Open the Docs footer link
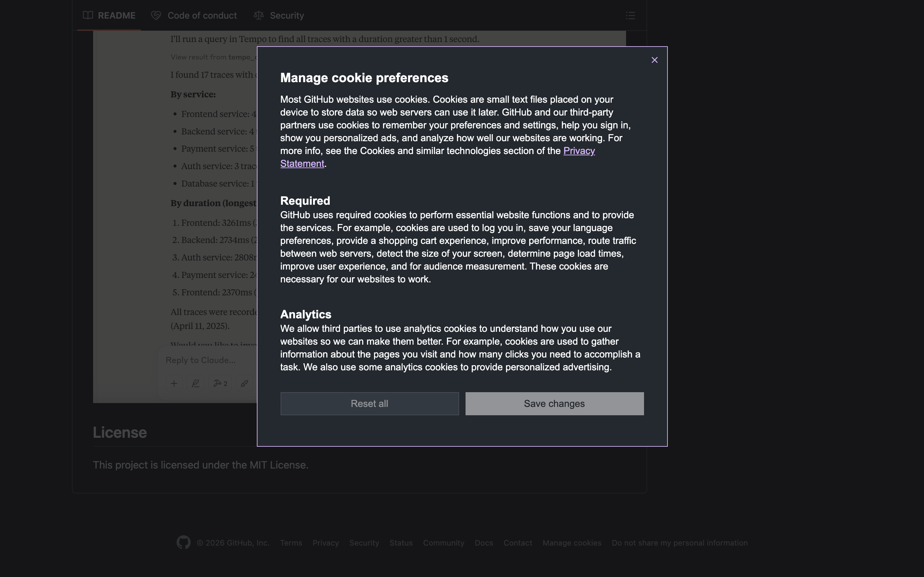This screenshot has width=924, height=577. click(484, 543)
